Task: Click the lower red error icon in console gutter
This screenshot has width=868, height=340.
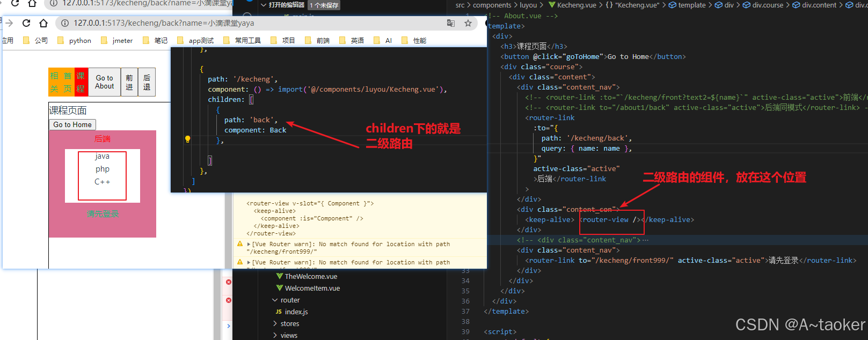Action: [x=229, y=300]
